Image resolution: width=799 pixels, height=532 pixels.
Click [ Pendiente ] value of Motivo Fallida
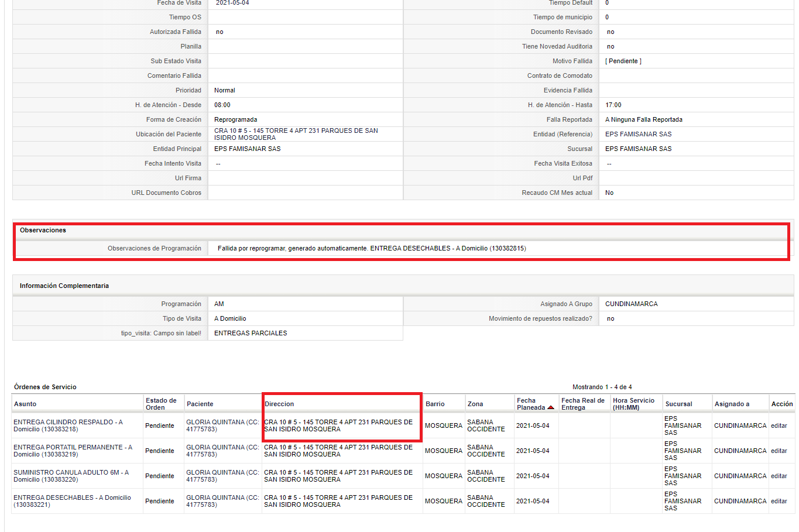point(623,61)
